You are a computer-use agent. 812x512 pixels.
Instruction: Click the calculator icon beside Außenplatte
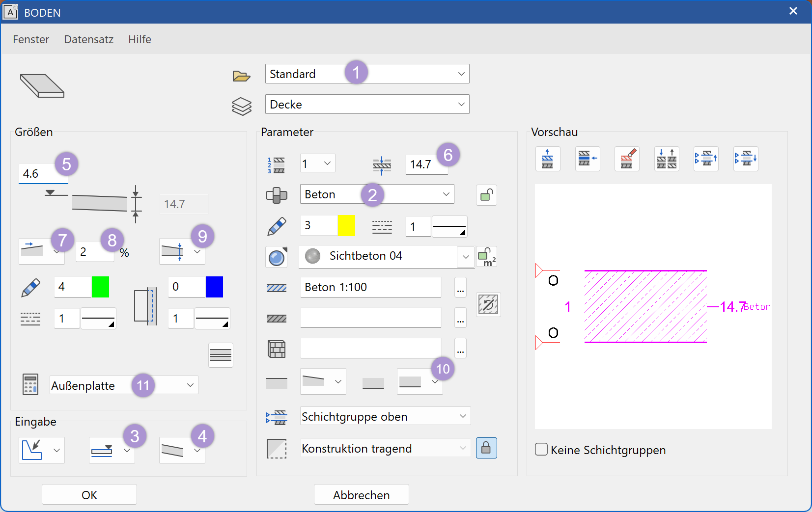pos(30,384)
